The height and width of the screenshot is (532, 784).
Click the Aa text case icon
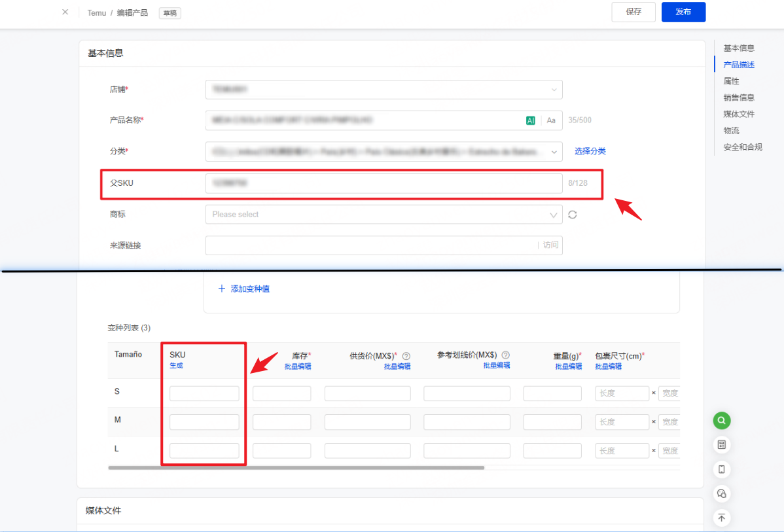click(x=551, y=120)
